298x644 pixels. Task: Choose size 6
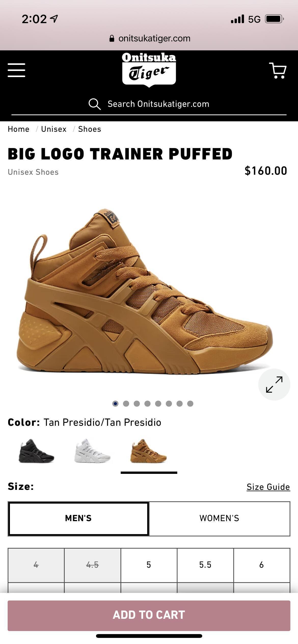262,565
